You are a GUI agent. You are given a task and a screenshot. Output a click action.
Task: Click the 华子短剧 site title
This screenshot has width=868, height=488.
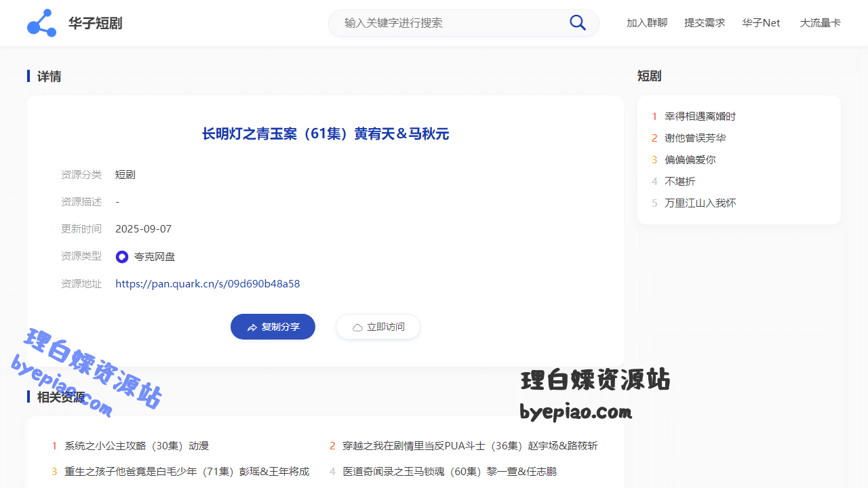coord(95,23)
